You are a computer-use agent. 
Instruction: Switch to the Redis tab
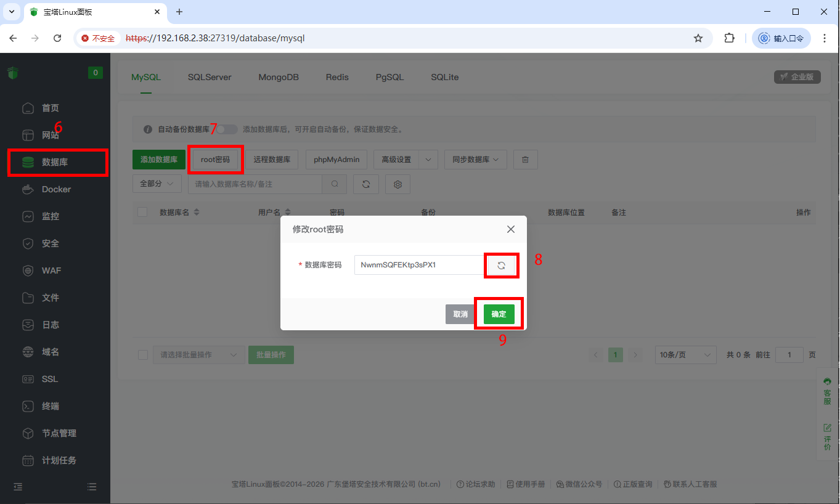coord(337,77)
